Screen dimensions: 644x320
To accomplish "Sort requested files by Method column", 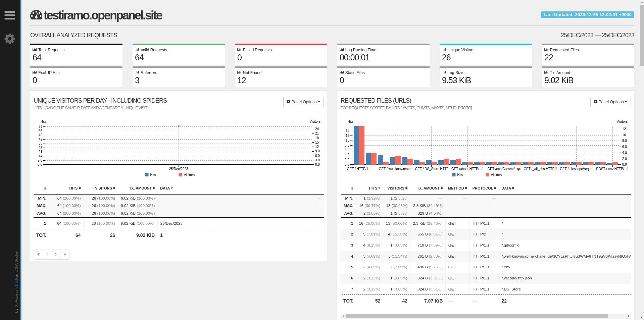I will pos(457,188).
